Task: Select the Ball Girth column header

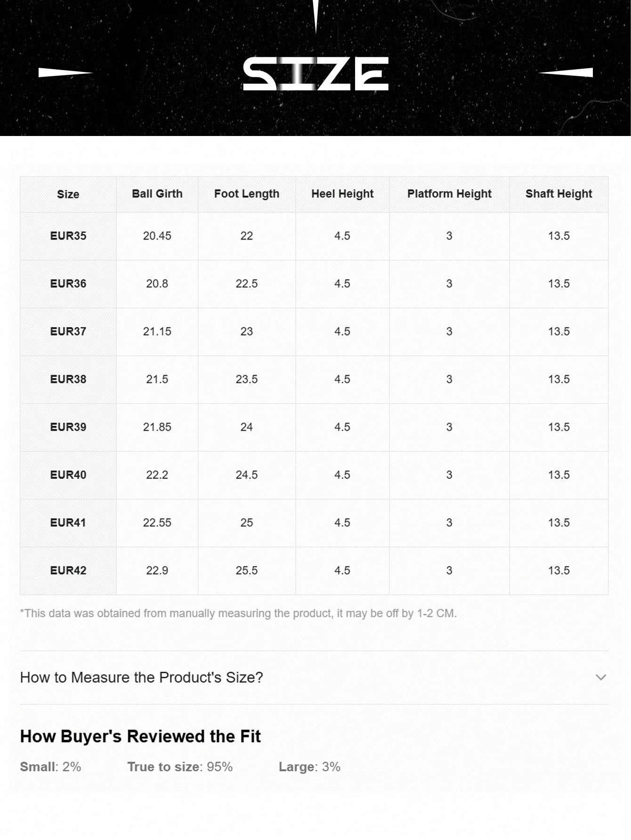Action: tap(157, 194)
